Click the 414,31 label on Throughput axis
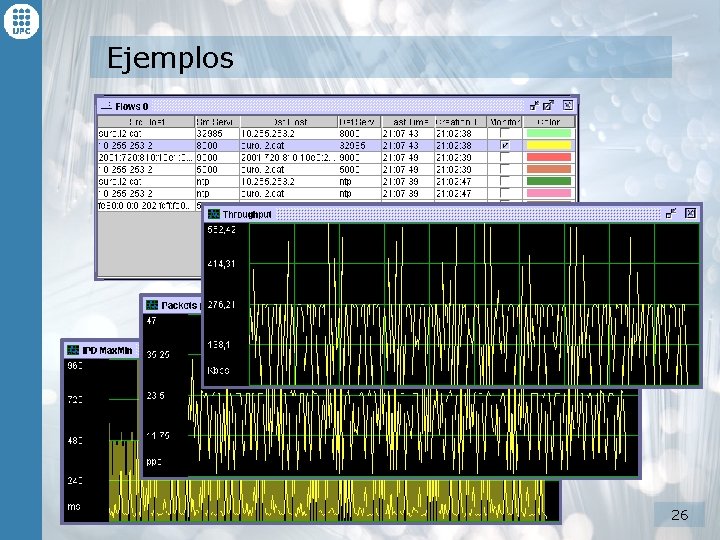The image size is (720, 540). pos(221,264)
